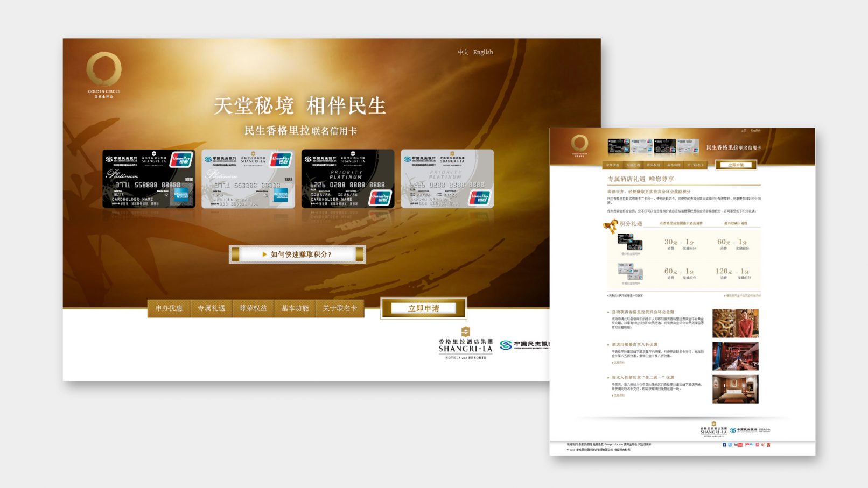Select silver Platinum American Express card image

pyautogui.click(x=248, y=179)
